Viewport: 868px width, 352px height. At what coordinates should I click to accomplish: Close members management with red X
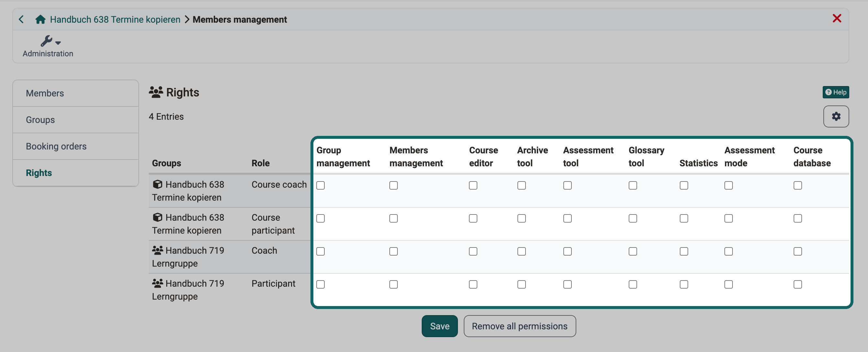pyautogui.click(x=837, y=18)
